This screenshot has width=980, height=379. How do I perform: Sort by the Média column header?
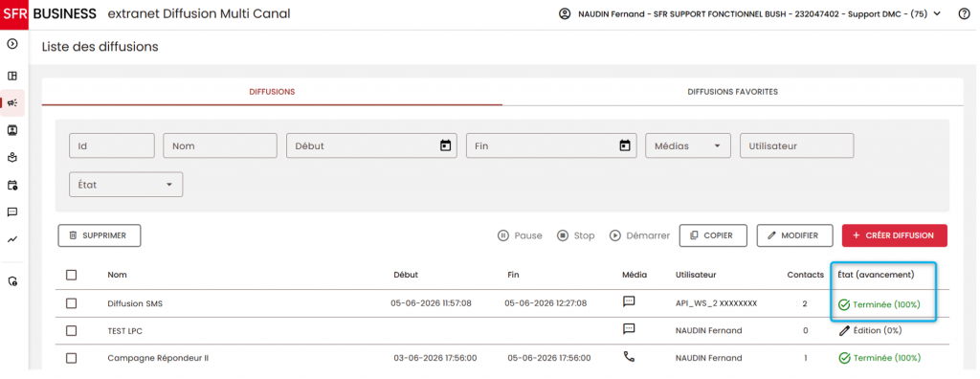(x=635, y=275)
